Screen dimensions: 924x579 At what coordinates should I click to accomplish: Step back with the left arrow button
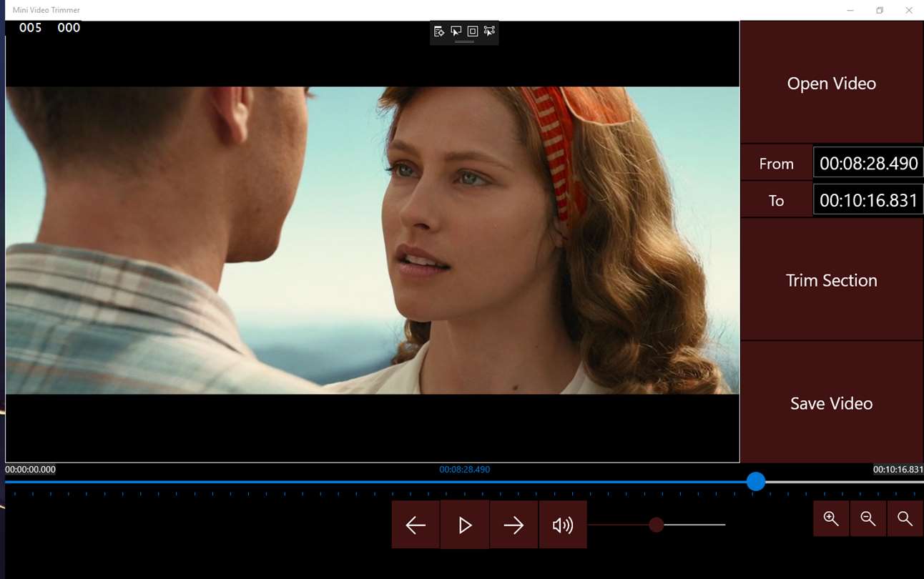416,525
